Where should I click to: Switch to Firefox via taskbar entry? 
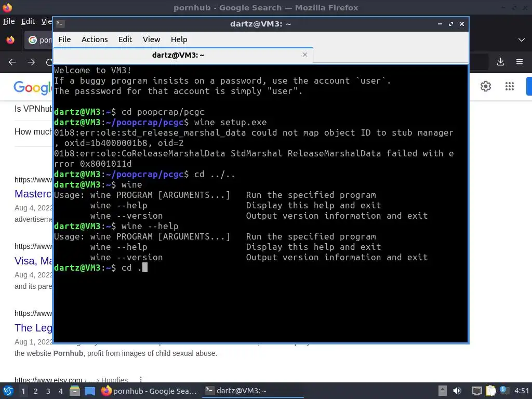(x=149, y=391)
